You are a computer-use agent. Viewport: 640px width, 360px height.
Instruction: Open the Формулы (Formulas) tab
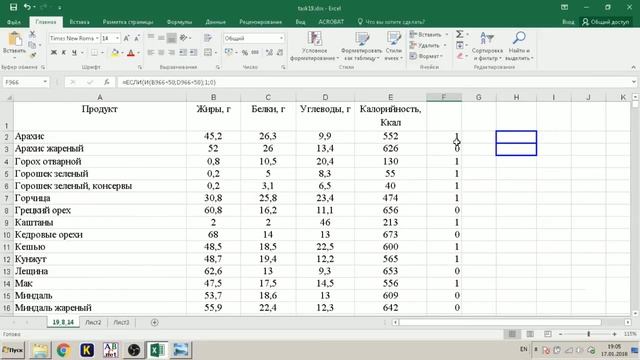(x=179, y=22)
